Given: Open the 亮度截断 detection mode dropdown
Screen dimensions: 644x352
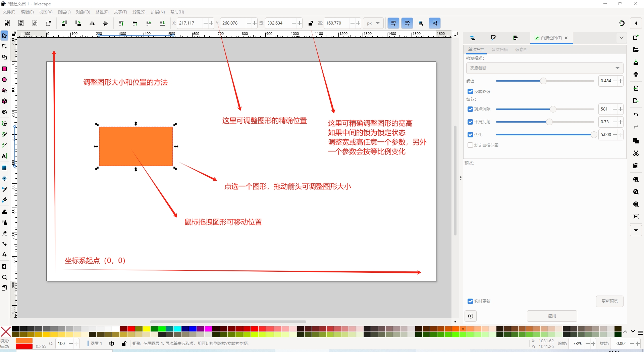Looking at the screenshot, I should coord(544,68).
